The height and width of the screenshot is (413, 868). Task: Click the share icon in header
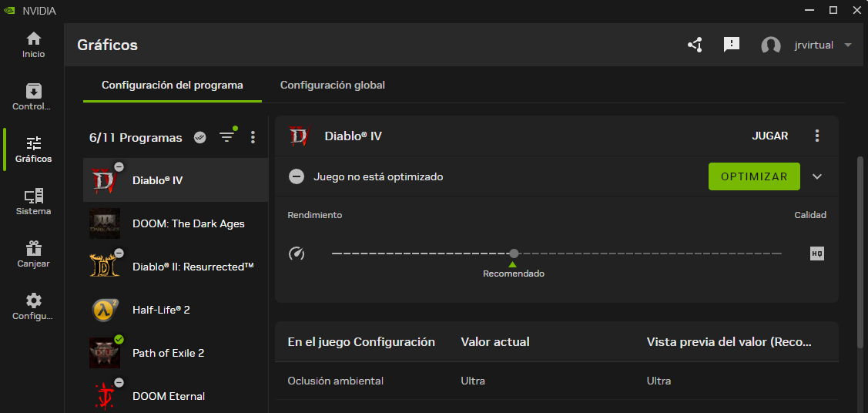click(695, 45)
